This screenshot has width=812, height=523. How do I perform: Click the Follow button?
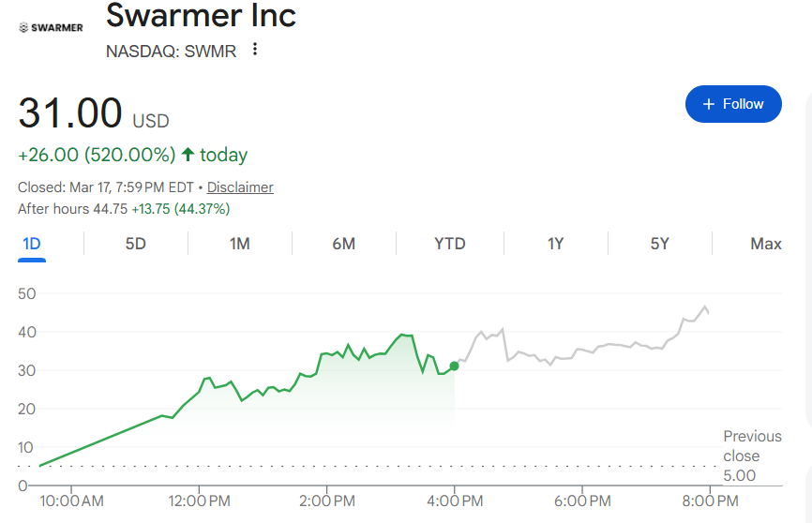coord(733,104)
